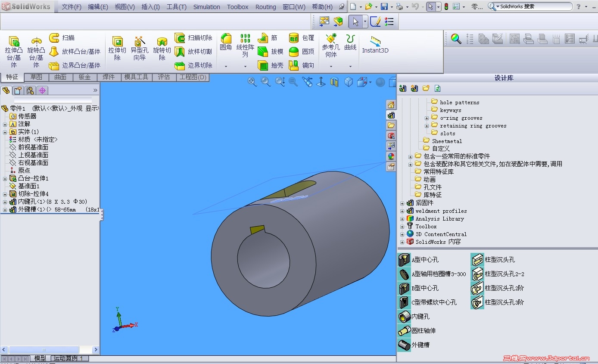Open the Simulation menu
Screen dimensions: 598x364
tap(207, 7)
